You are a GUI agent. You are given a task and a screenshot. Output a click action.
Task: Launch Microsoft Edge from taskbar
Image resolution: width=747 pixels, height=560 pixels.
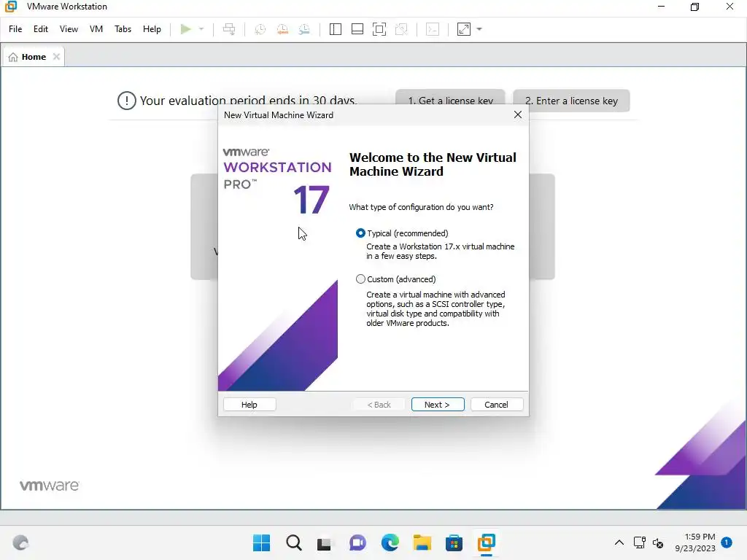click(390, 542)
